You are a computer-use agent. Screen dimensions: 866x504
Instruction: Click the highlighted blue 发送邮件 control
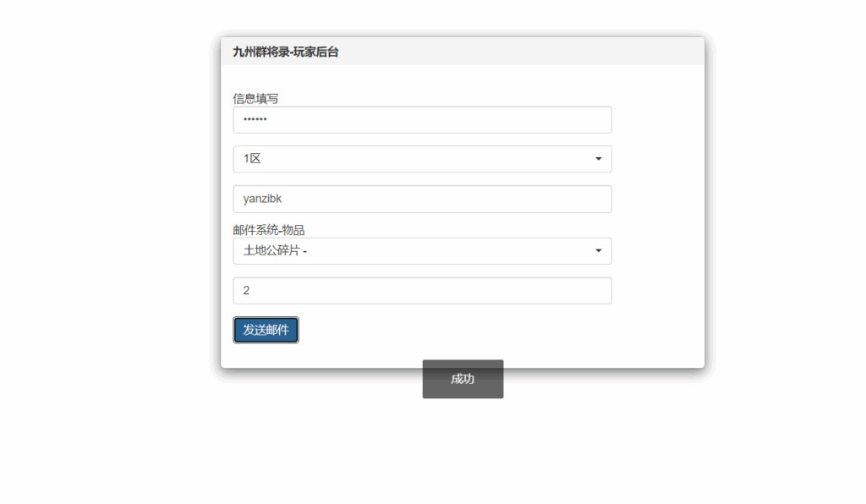[265, 330]
